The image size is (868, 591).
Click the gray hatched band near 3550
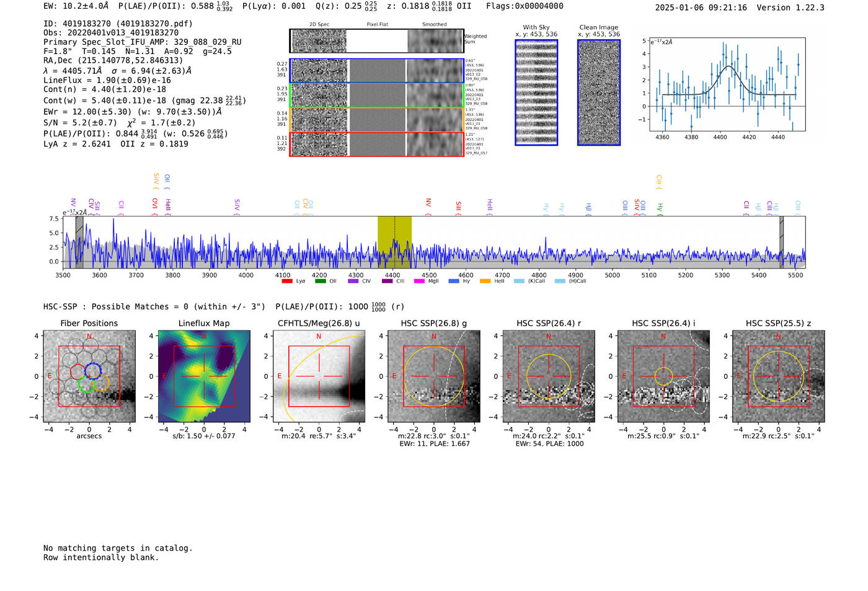point(79,242)
